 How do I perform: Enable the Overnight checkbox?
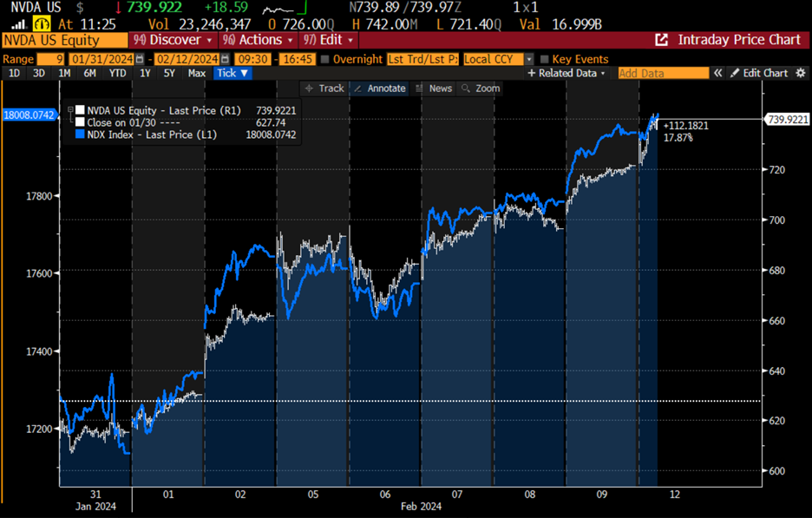pos(323,59)
